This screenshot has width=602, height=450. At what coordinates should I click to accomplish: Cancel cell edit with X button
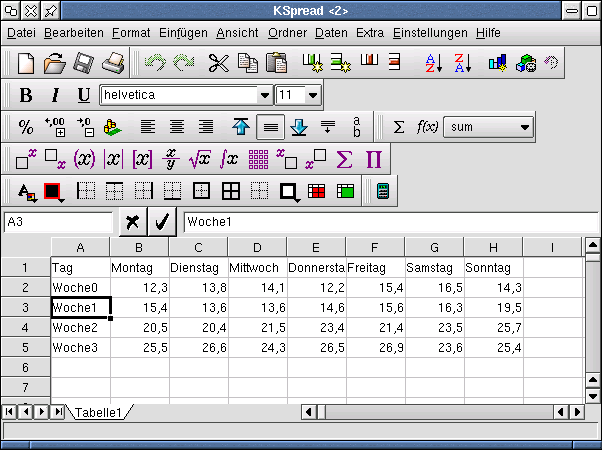coord(132,221)
